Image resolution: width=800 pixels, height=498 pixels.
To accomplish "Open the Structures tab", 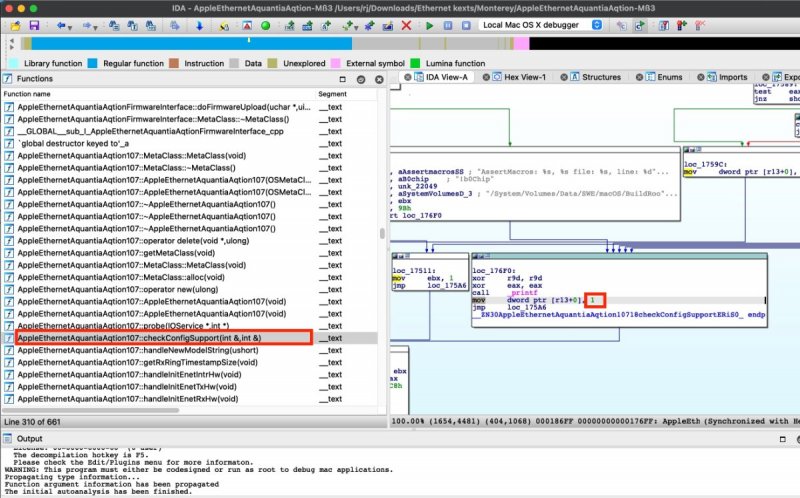I will (x=601, y=77).
